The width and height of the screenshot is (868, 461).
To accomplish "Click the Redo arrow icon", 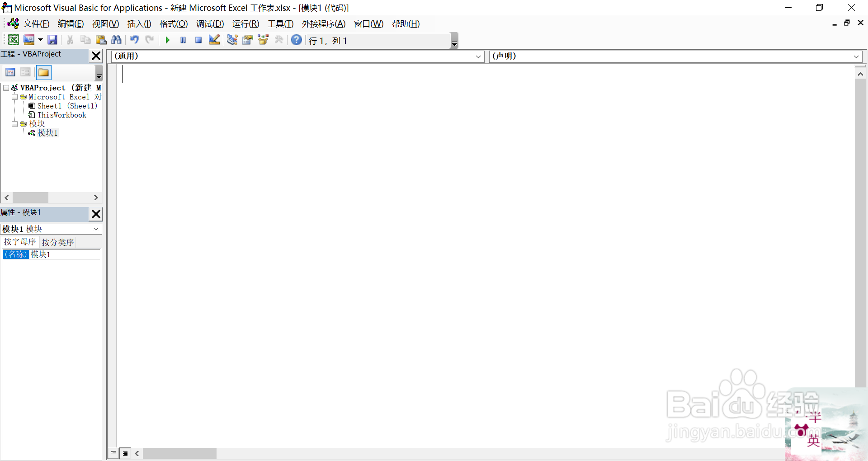I will click(x=150, y=40).
